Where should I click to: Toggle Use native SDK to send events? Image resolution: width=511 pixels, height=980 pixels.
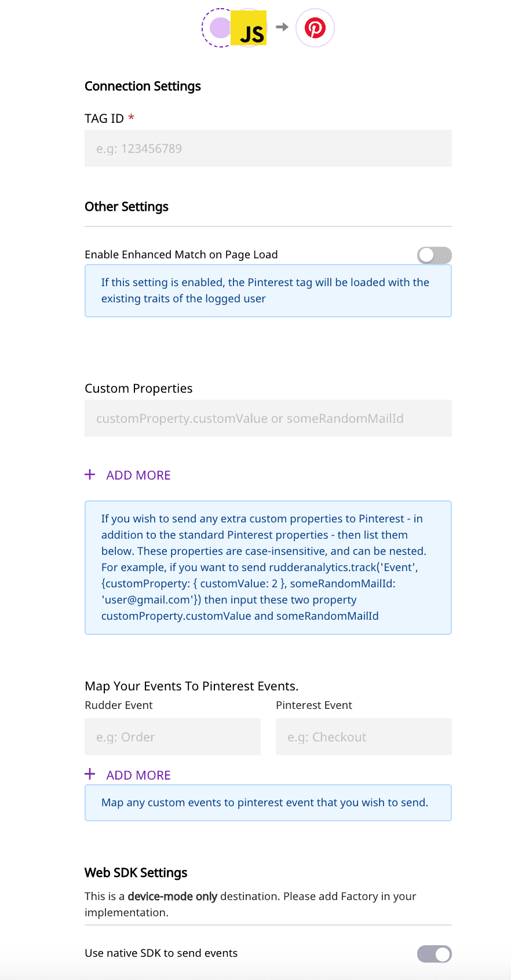click(x=434, y=953)
